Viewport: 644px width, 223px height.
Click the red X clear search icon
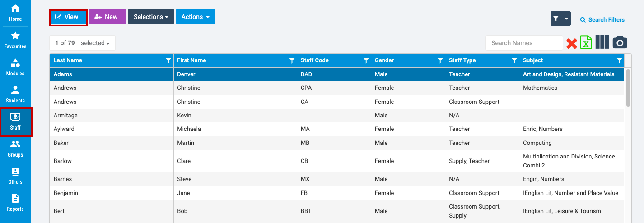572,43
